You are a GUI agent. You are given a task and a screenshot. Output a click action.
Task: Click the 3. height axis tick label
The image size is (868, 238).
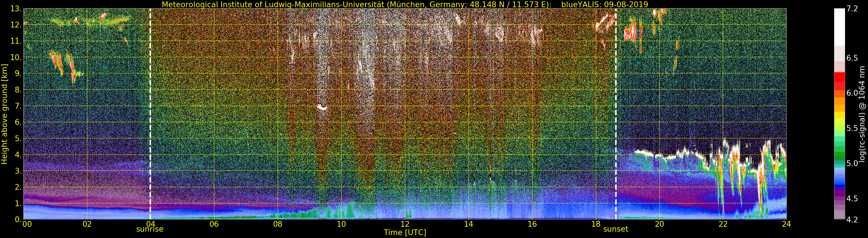[18, 171]
